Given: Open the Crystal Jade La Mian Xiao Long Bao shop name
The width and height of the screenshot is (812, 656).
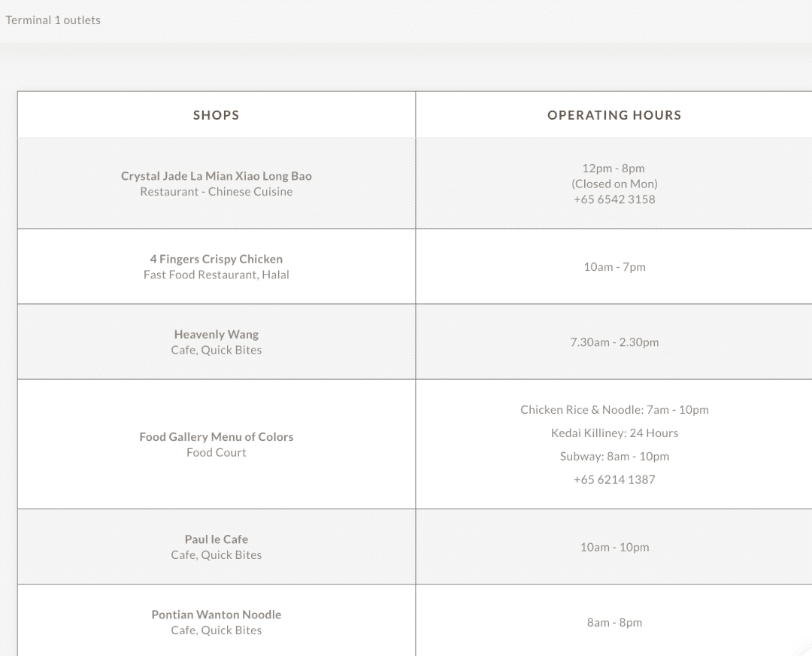Looking at the screenshot, I should click(216, 176).
